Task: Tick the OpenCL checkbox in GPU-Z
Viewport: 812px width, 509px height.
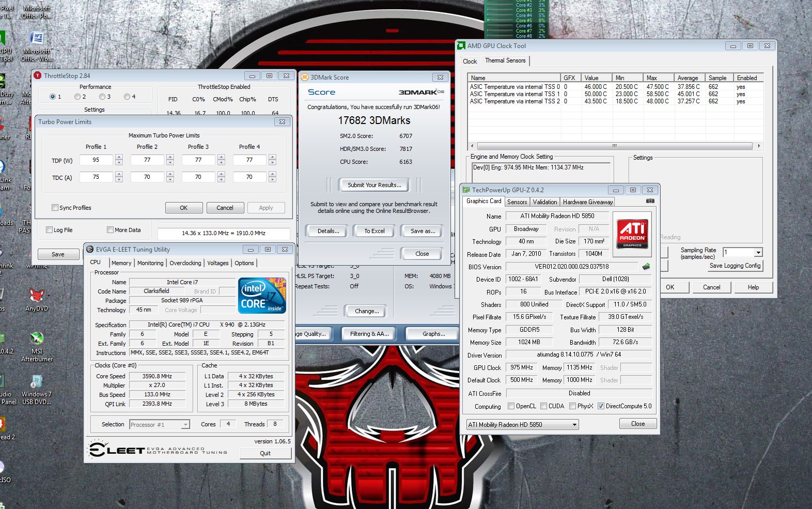Action: 511,406
